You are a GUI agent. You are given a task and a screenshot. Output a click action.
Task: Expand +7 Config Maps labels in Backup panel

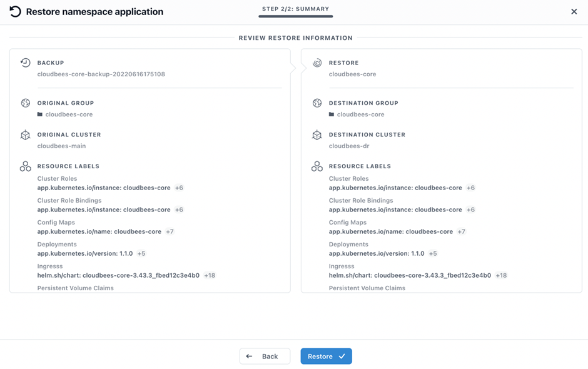click(170, 232)
